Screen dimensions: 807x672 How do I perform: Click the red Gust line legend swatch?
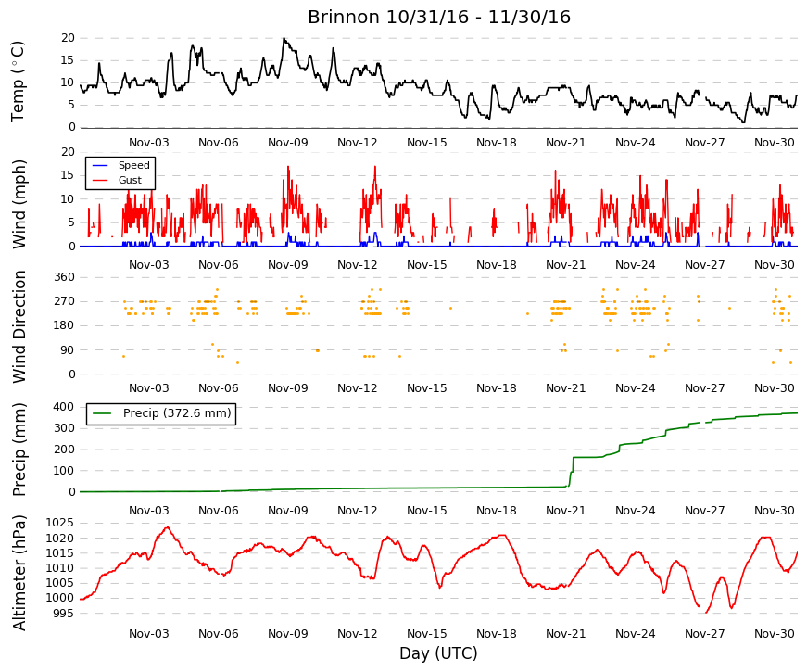[x=100, y=180]
